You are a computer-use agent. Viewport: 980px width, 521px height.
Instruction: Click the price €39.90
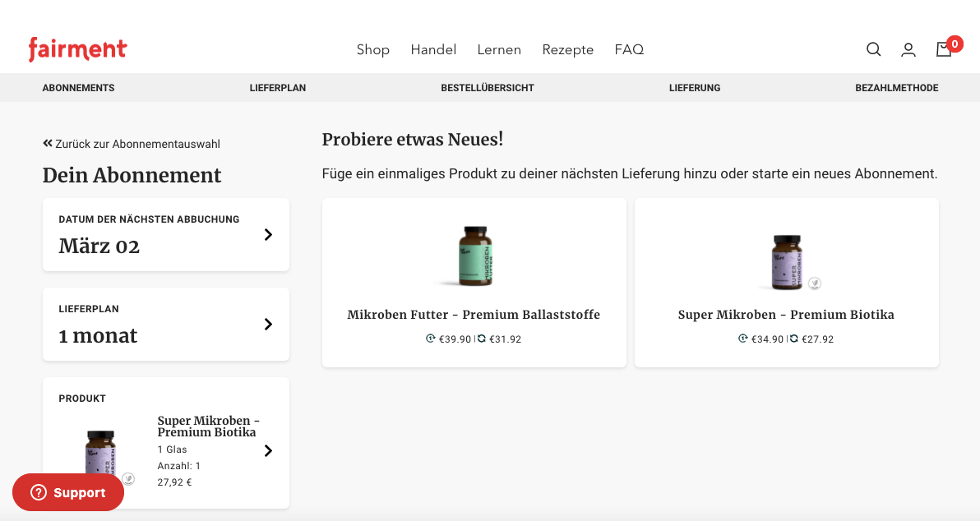pos(455,339)
